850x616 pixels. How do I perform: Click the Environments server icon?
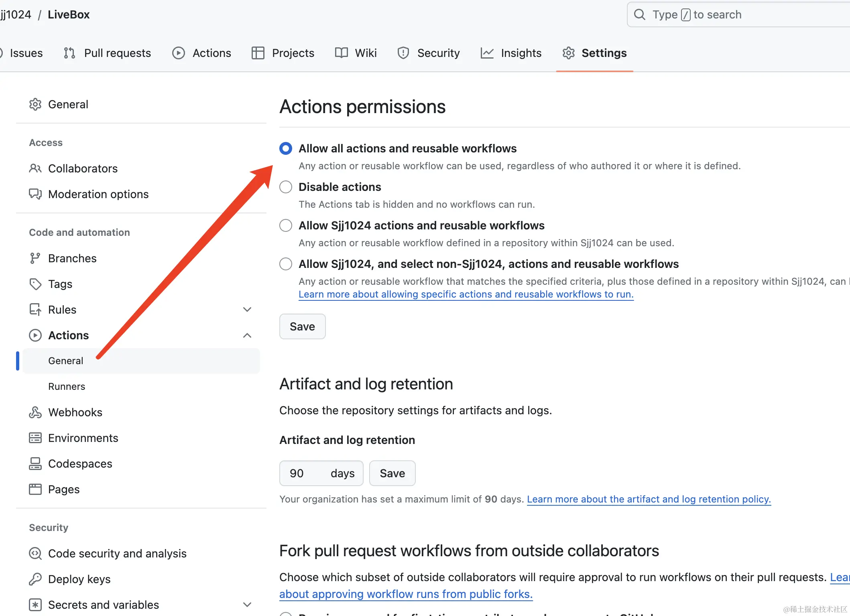click(35, 438)
